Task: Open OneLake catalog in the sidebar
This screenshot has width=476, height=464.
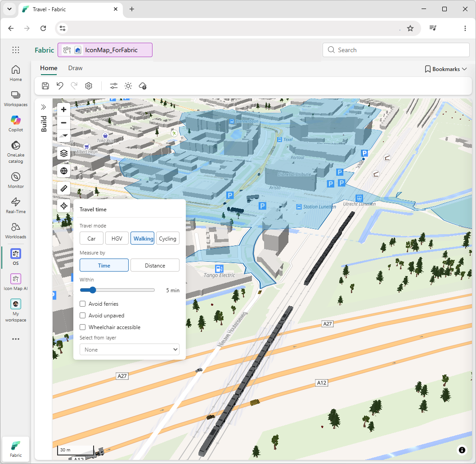Action: [x=16, y=152]
